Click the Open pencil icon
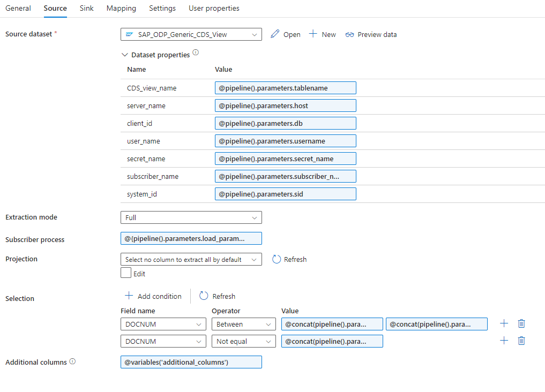This screenshot has height=392, width=545. [x=275, y=34]
